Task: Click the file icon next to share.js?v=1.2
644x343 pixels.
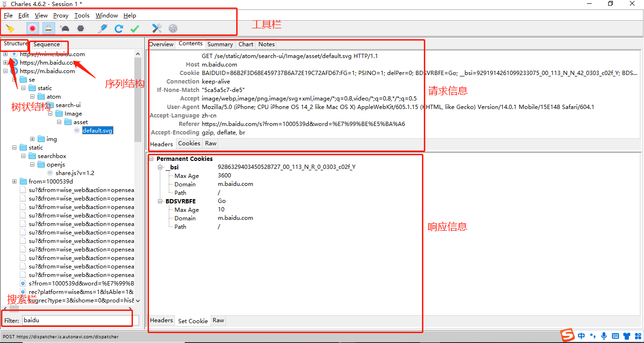Action: pos(50,173)
